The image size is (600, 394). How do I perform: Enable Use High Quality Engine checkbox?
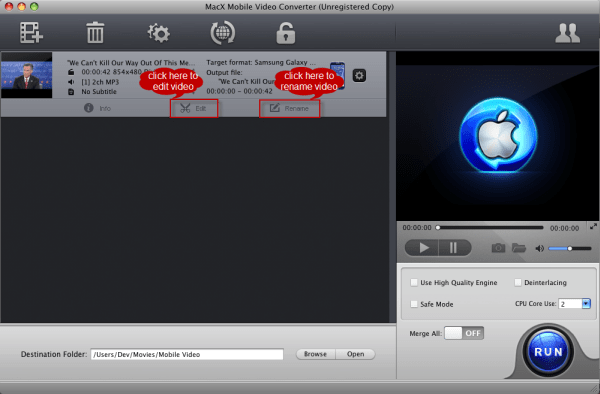(x=414, y=282)
